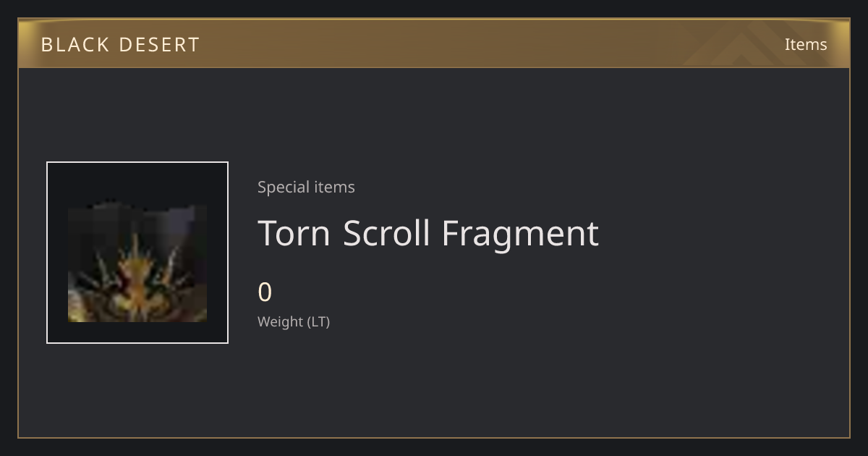Open the Items link in the header

point(806,44)
